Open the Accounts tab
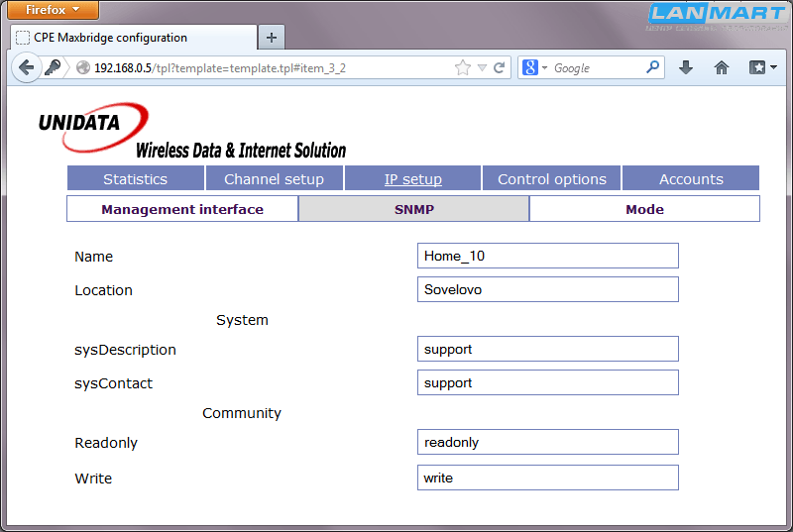 point(691,179)
